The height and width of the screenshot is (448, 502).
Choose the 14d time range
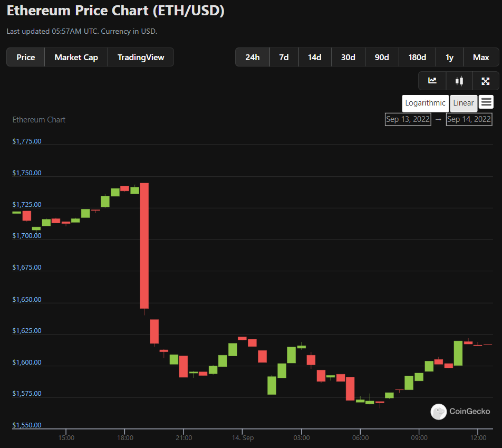[x=315, y=58]
